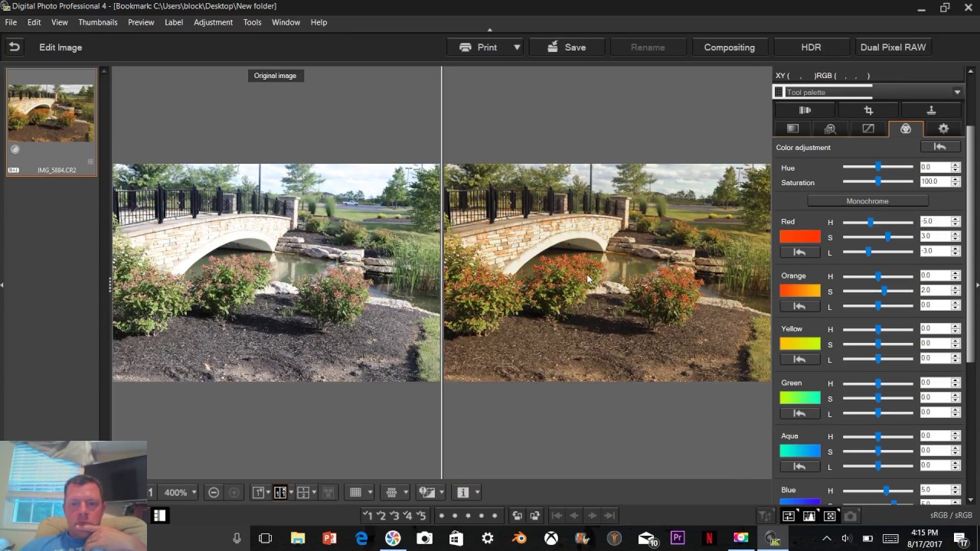Toggle the highlight/shadow warning icon
The image size is (980, 551).
[427, 492]
